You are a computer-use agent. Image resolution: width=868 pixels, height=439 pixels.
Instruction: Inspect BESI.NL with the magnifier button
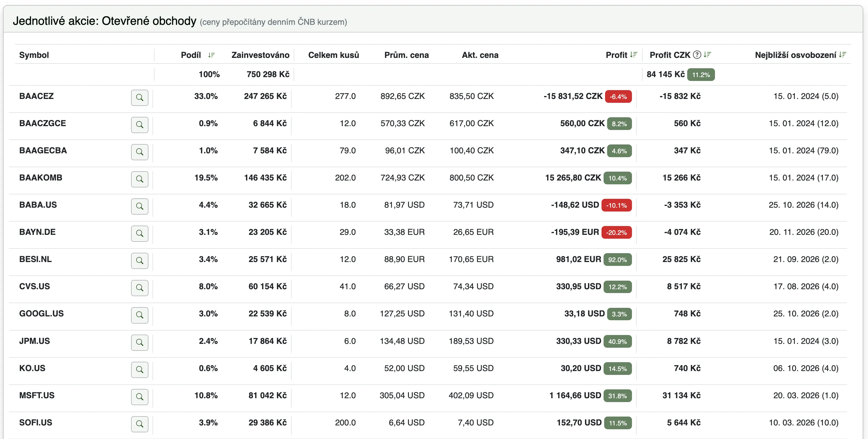[x=139, y=261]
